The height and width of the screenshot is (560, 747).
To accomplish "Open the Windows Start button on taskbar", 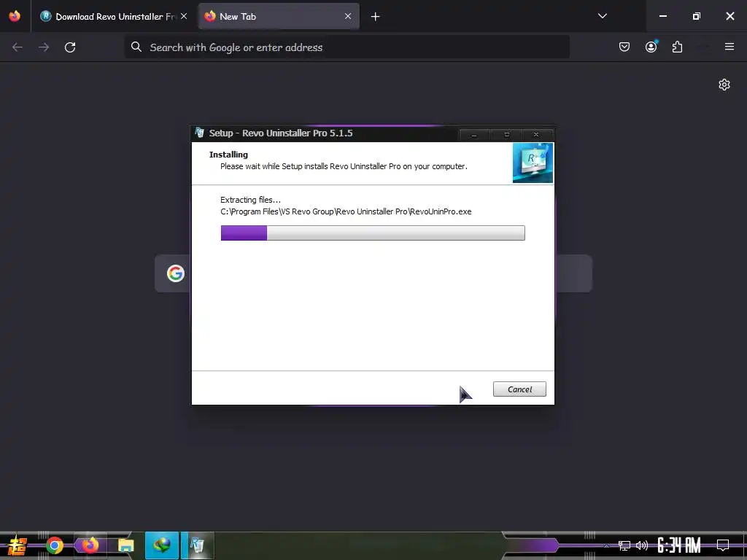I will point(18,545).
